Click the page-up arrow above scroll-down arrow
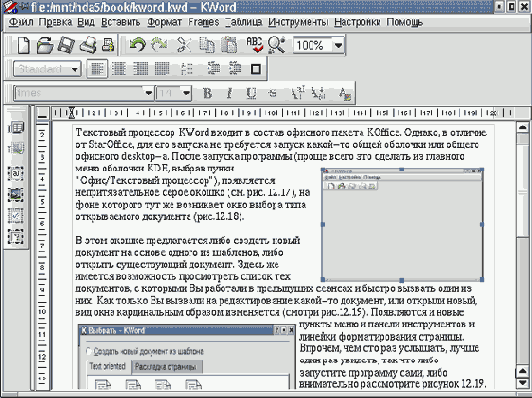Image resolution: width=532 pixels, height=398 pixels. tap(523, 372)
